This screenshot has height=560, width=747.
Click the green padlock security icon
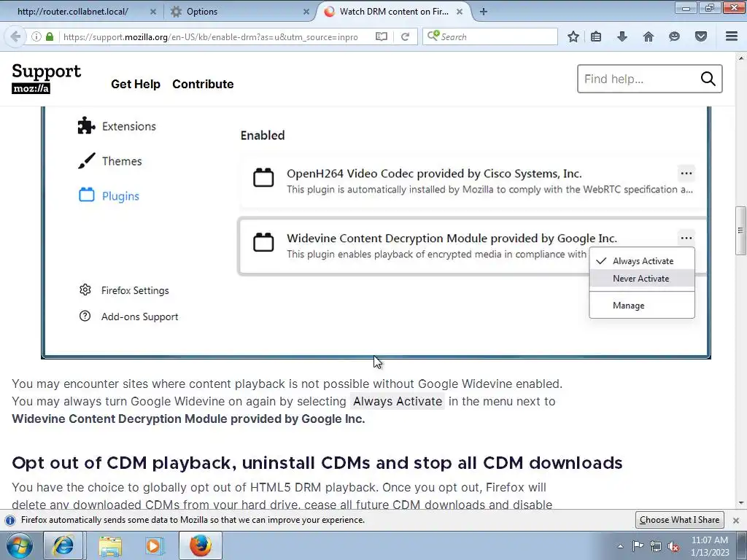pos(50,36)
